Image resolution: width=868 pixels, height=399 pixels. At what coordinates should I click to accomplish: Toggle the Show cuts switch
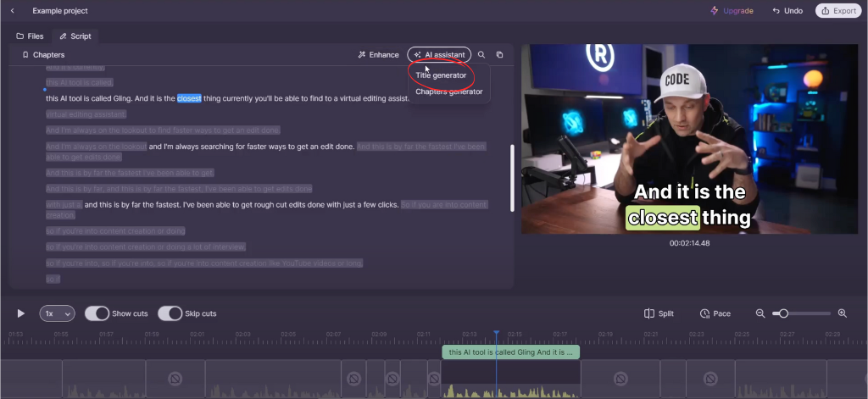tap(97, 313)
